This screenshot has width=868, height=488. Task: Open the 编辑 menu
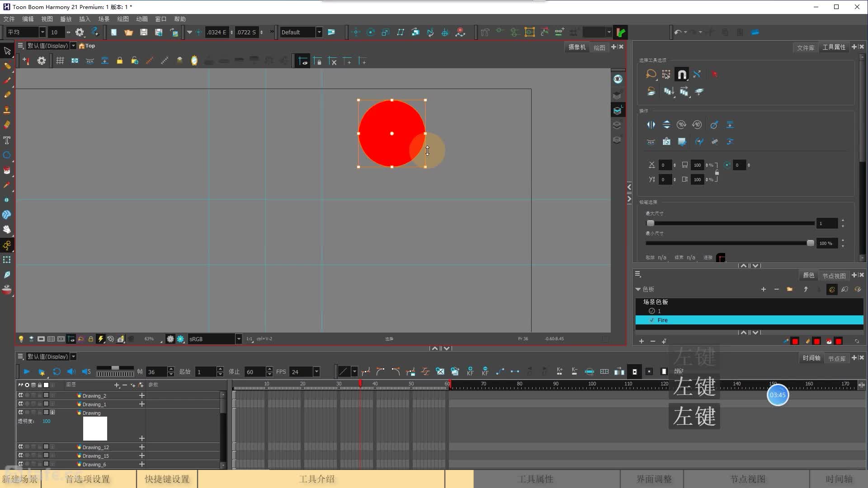(28, 19)
